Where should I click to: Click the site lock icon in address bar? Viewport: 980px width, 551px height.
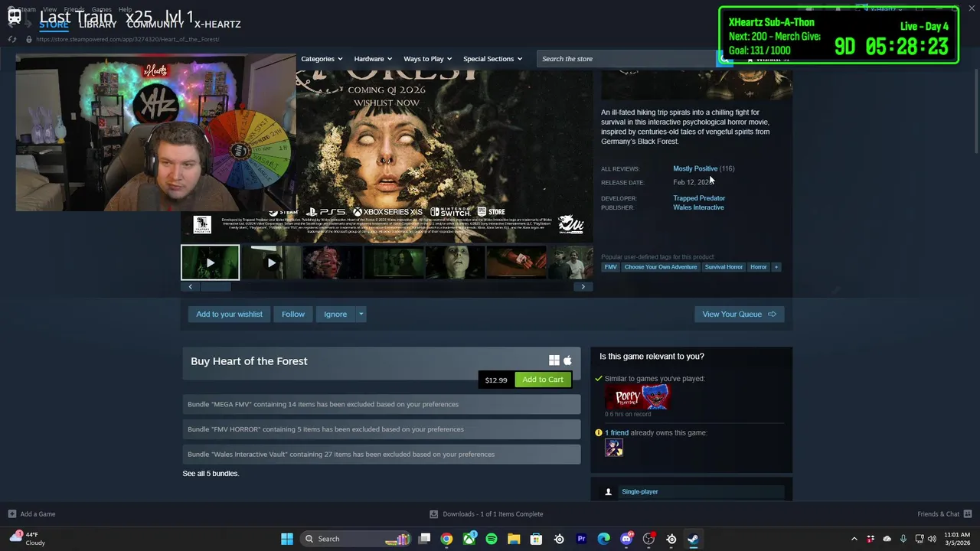coord(29,39)
